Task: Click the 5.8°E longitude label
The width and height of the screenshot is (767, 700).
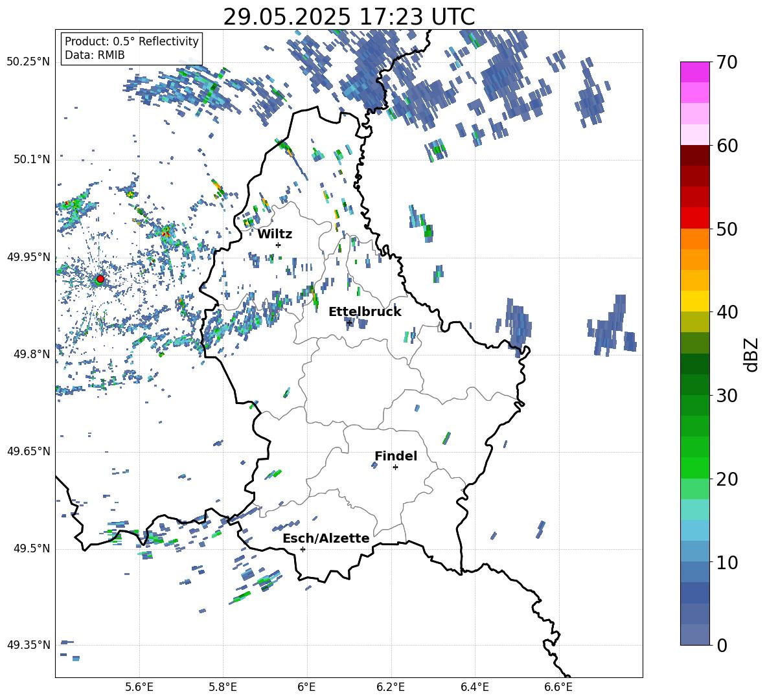Action: (x=223, y=687)
